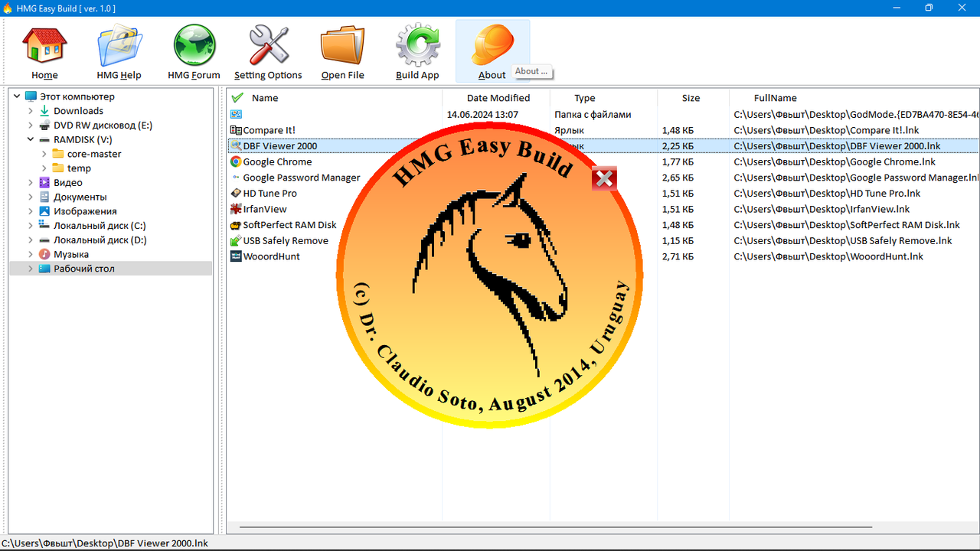This screenshot has height=551, width=980.
Task: Sort by Name column header
Action: (265, 98)
